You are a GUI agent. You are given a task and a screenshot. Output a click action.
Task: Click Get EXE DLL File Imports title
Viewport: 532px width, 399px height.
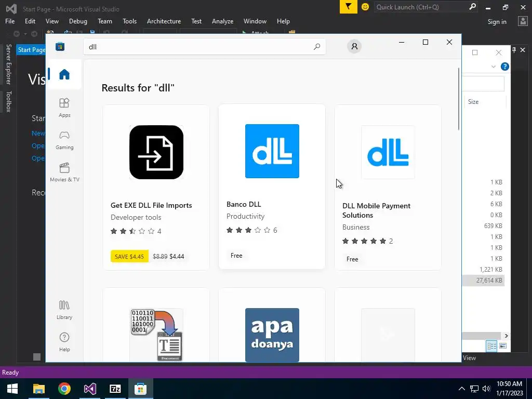pyautogui.click(x=151, y=205)
